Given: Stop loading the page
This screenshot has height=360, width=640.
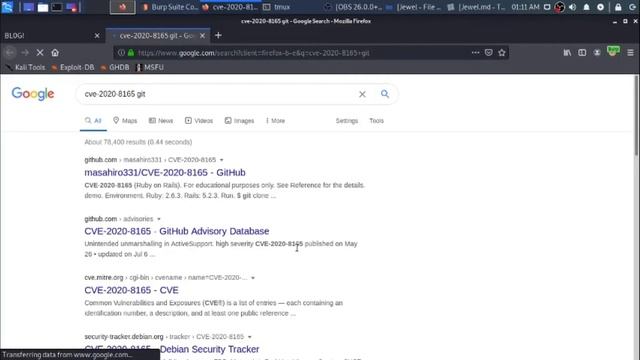Looking at the screenshot, I should (x=40, y=53).
